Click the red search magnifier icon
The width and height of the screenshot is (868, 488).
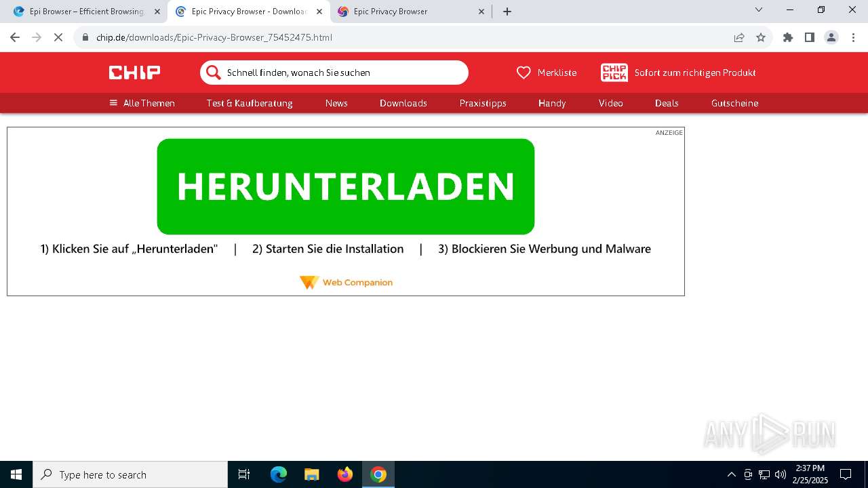pyautogui.click(x=214, y=73)
